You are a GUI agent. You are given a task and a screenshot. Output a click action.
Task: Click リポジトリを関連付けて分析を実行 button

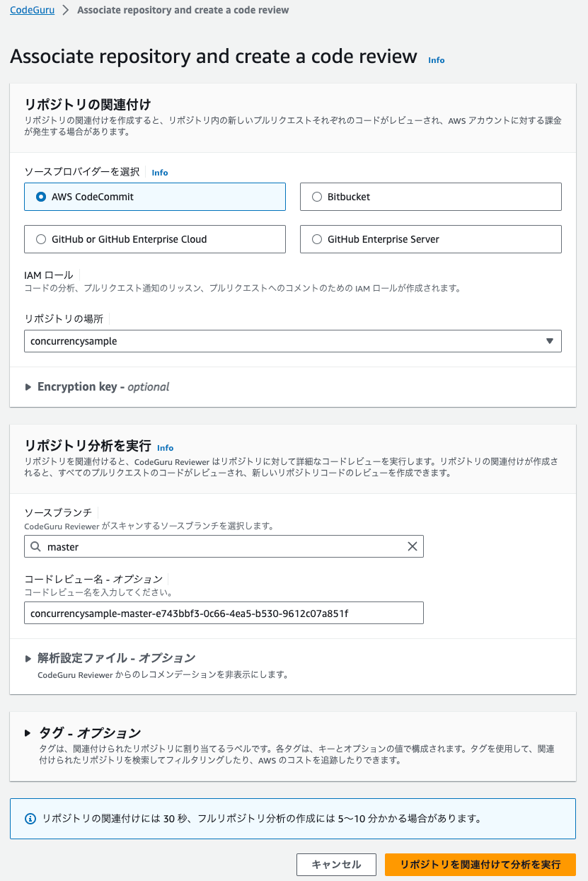(480, 865)
